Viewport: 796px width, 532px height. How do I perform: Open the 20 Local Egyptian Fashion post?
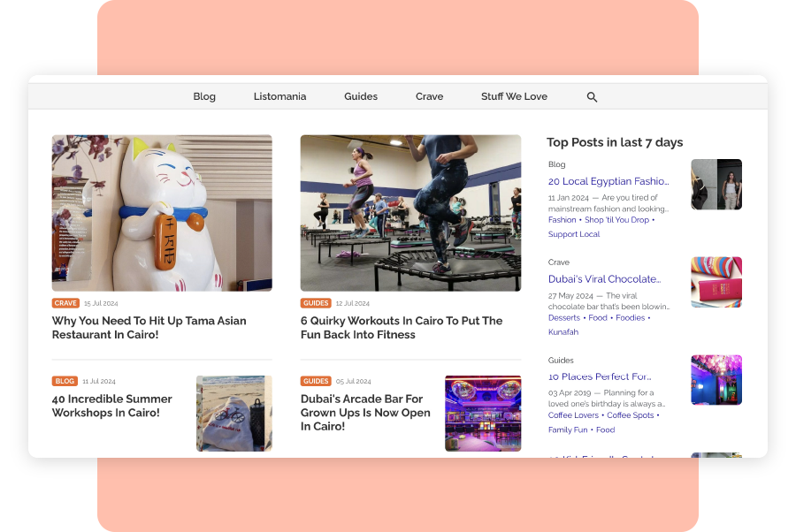pos(608,181)
